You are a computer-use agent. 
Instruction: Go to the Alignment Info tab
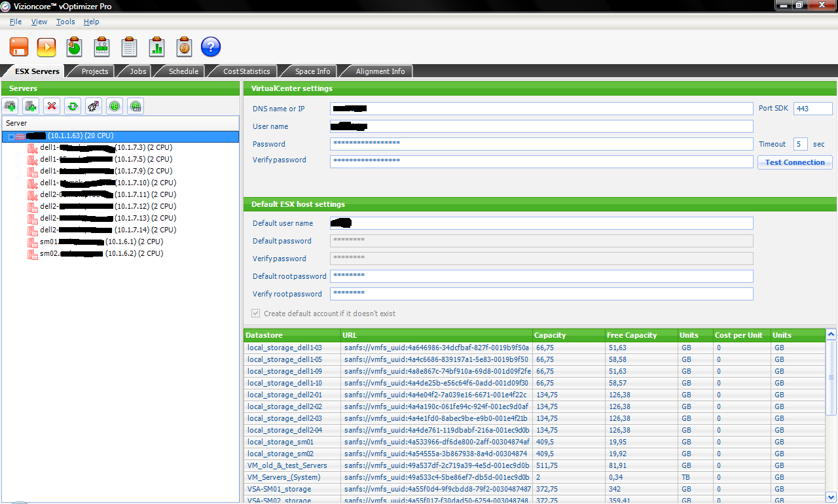(x=380, y=71)
